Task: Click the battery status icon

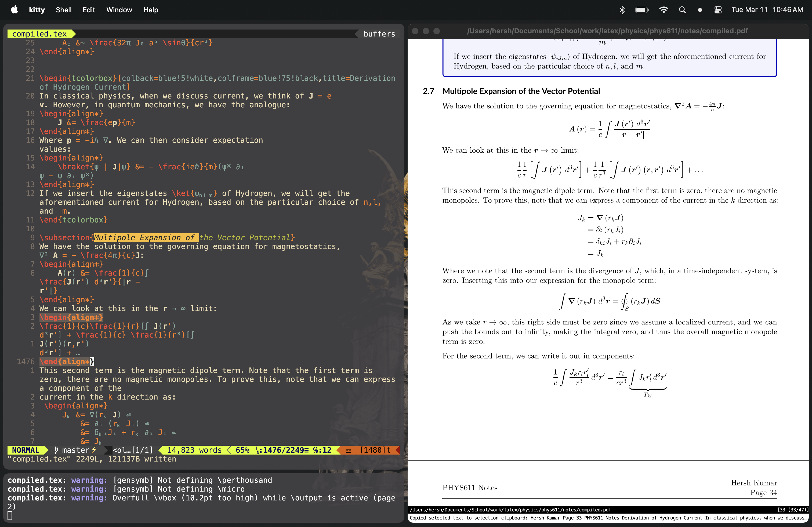Action: coord(641,10)
